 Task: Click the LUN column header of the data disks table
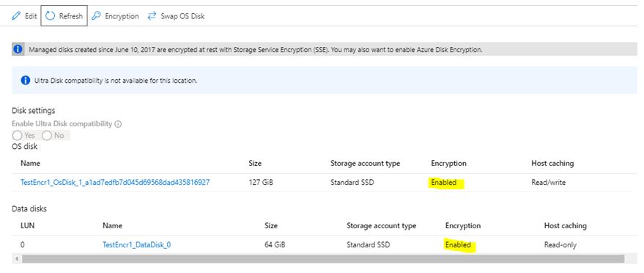point(27,226)
